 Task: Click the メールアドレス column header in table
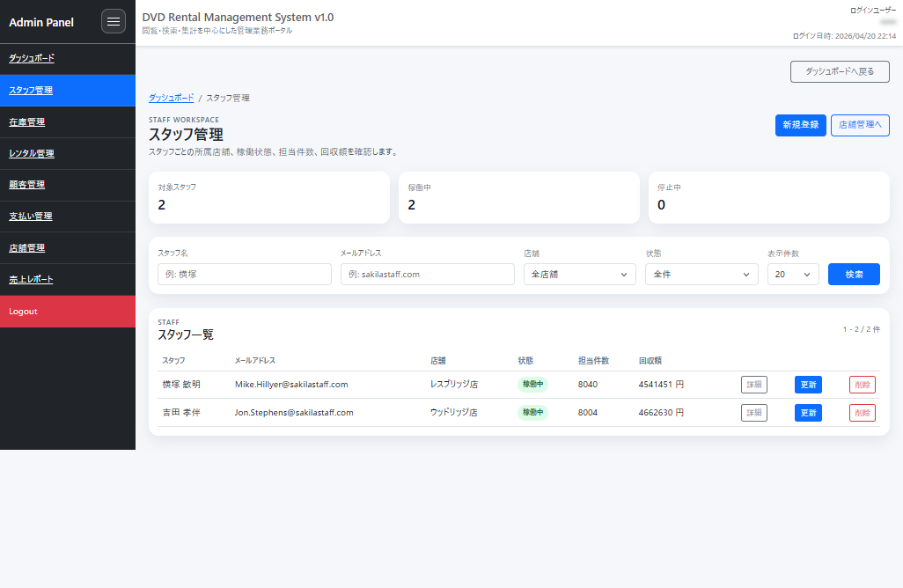(255, 361)
